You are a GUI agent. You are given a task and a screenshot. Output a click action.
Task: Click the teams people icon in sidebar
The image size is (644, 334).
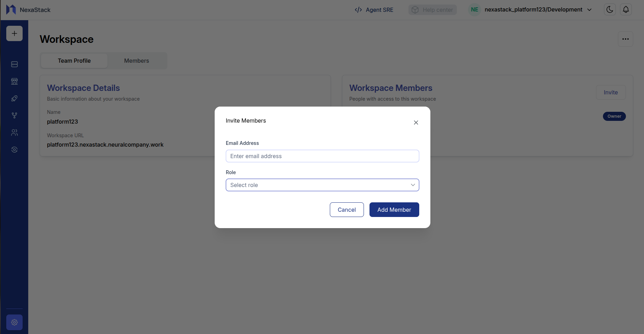click(x=14, y=132)
